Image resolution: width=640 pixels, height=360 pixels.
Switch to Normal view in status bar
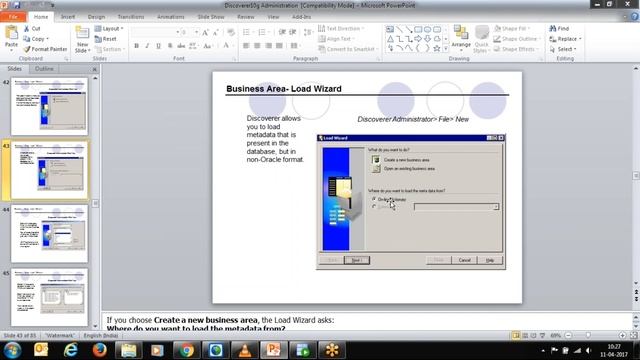point(516,336)
